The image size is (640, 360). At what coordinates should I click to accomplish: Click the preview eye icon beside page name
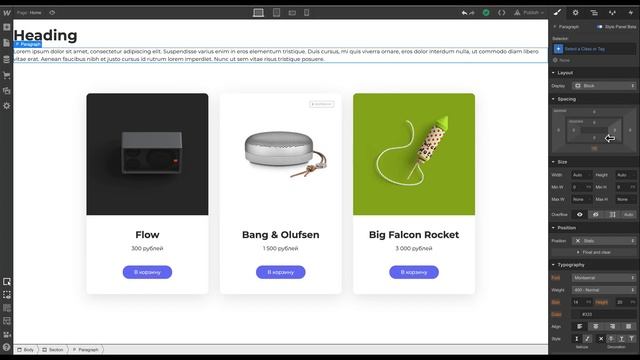[52, 13]
